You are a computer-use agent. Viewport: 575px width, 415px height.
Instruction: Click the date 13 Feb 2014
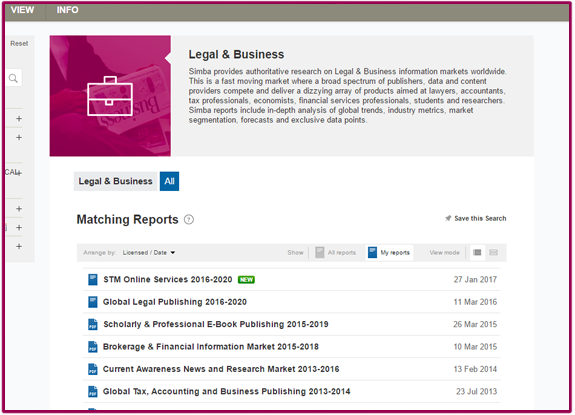click(x=475, y=369)
